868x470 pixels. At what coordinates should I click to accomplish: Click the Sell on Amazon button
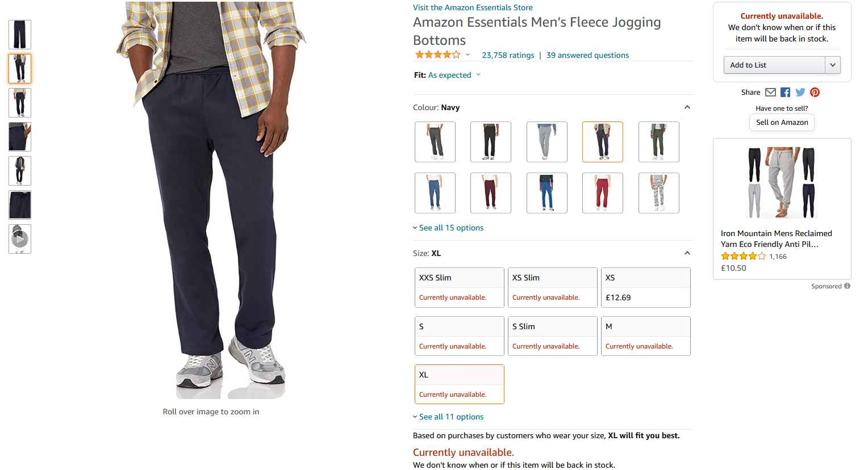[x=782, y=123]
